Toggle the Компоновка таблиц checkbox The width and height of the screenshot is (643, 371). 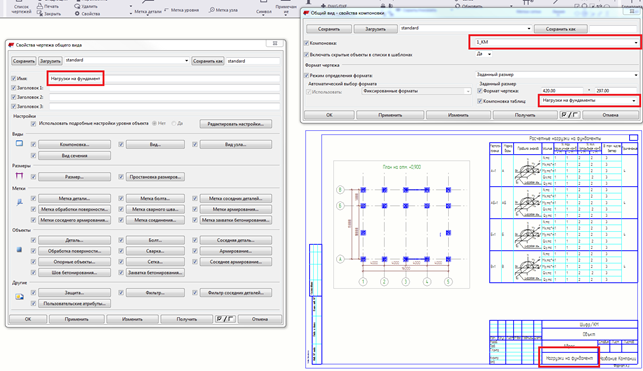[479, 101]
